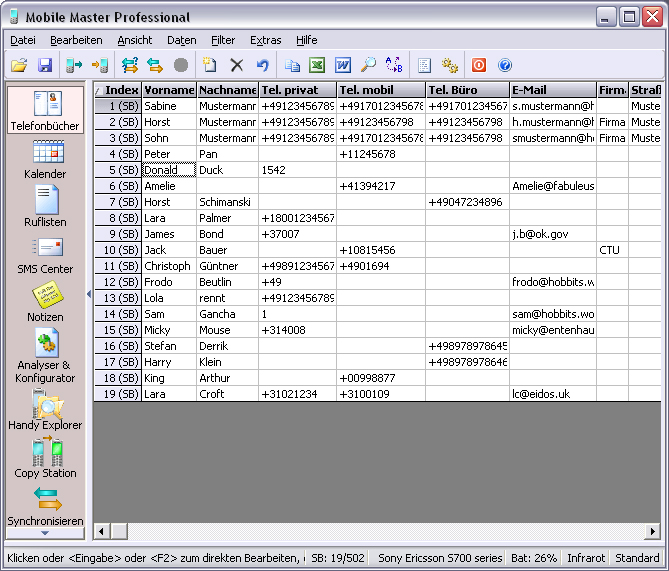Open the Filter menu

[x=223, y=40]
